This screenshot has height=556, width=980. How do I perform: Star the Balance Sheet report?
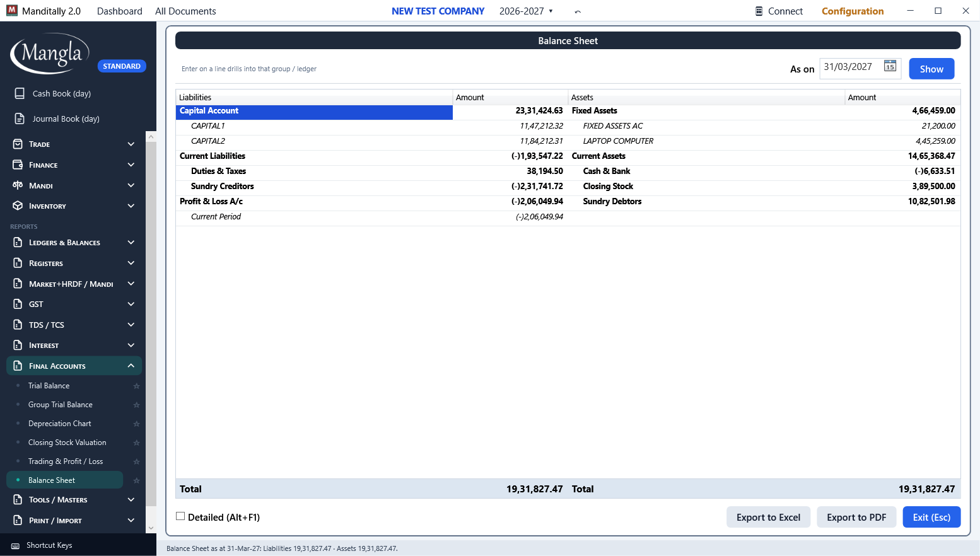point(136,480)
